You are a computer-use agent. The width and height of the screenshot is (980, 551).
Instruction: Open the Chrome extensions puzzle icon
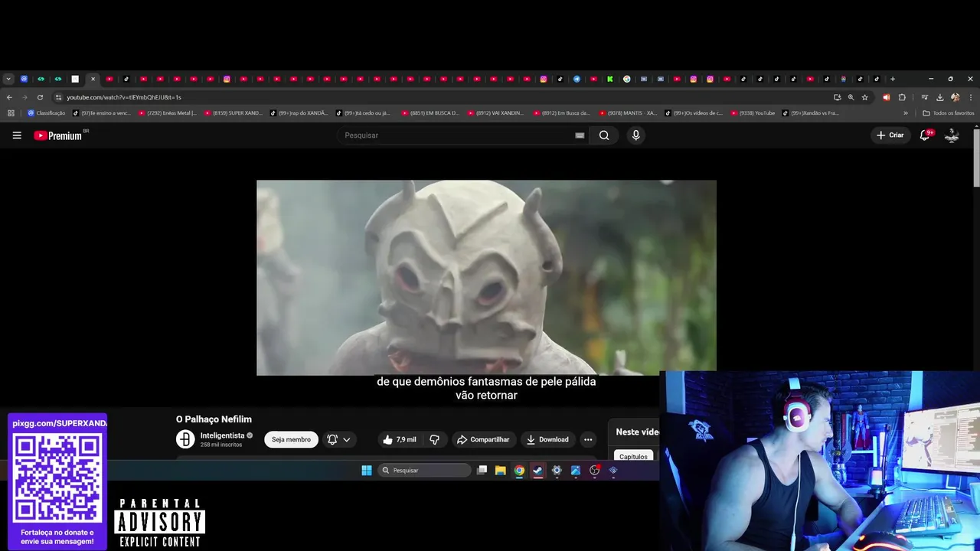click(902, 97)
